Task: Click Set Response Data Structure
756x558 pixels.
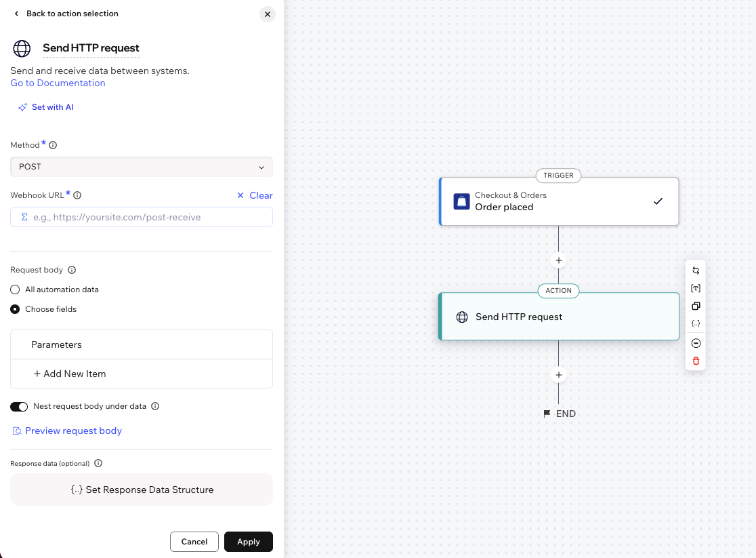Action: tap(142, 490)
